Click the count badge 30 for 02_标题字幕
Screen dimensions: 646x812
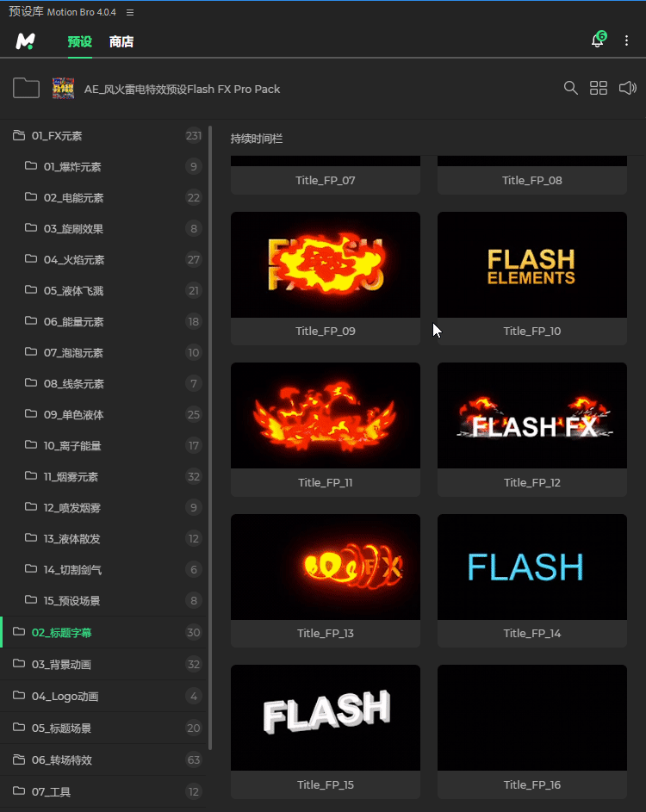(193, 632)
